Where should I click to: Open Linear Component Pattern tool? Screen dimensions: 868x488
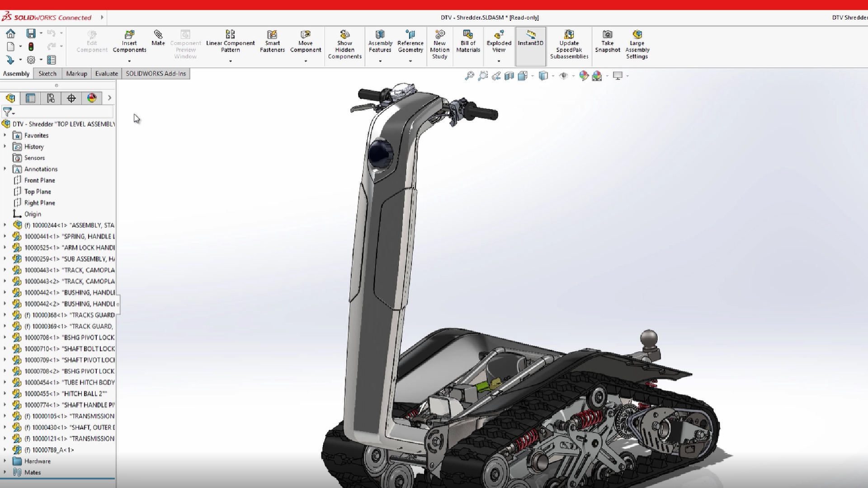point(231,42)
